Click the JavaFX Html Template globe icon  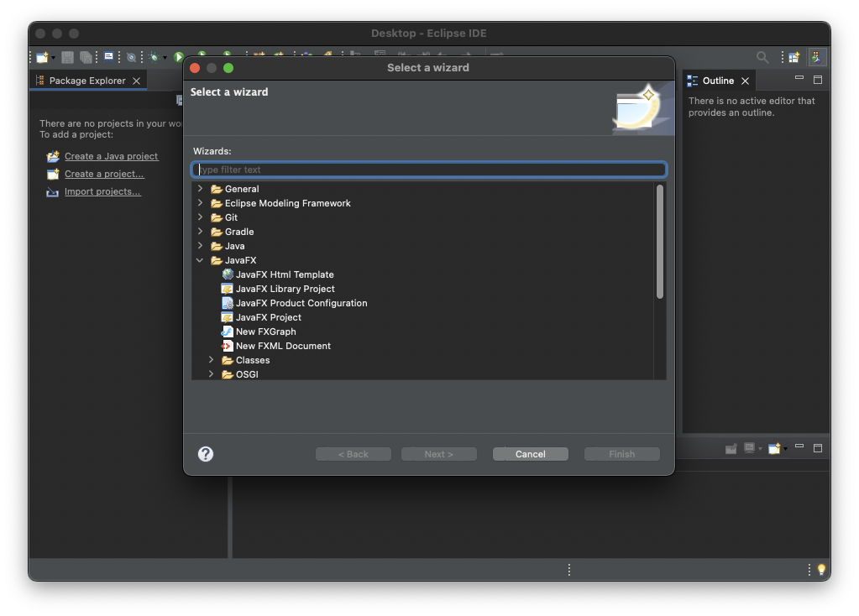228,274
